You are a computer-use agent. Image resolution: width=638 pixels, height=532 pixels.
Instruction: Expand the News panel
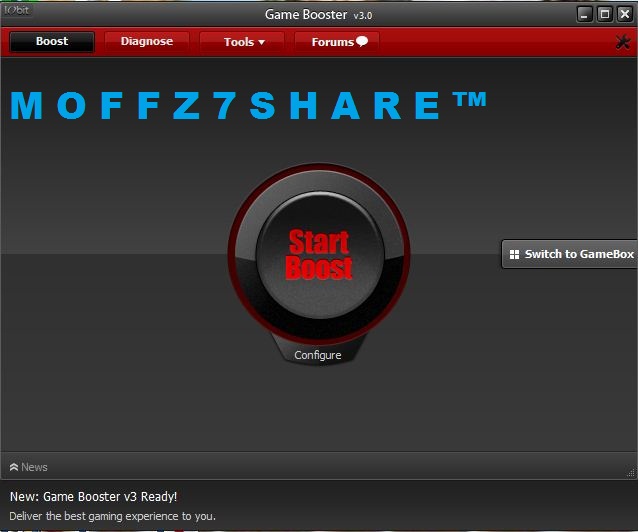(28, 467)
